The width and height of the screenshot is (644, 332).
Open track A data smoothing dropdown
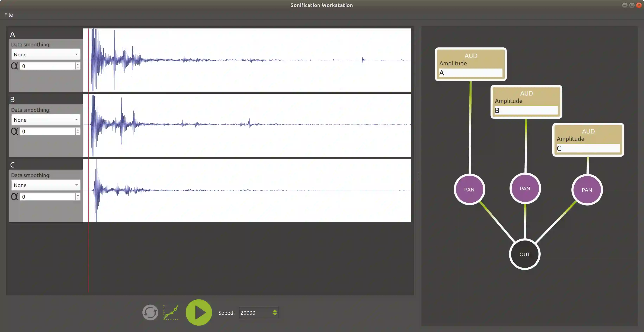pos(46,54)
